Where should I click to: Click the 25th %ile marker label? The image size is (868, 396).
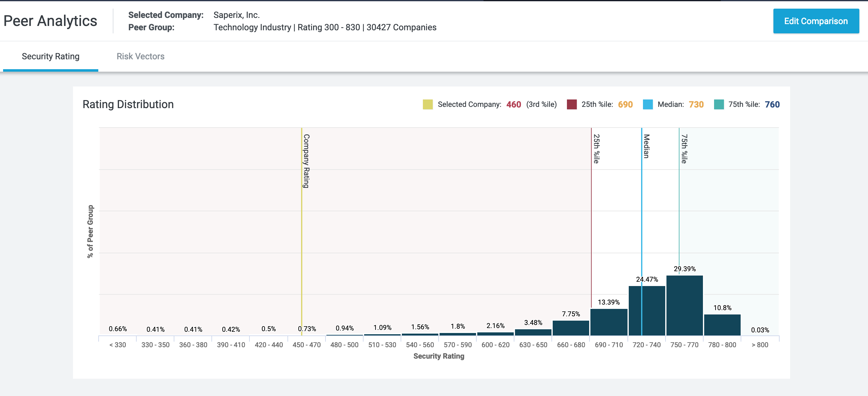click(x=596, y=149)
